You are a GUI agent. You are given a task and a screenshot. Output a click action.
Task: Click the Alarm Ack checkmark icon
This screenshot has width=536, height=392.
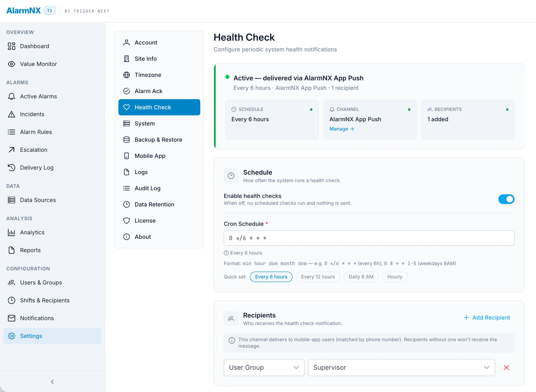pyautogui.click(x=127, y=91)
